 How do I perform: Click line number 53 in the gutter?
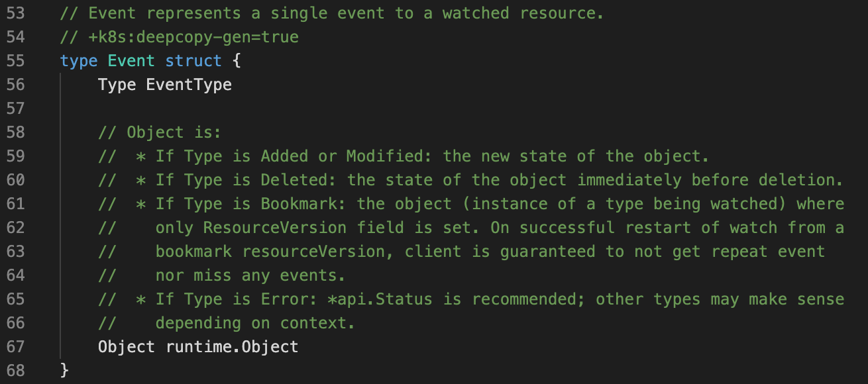coord(15,13)
